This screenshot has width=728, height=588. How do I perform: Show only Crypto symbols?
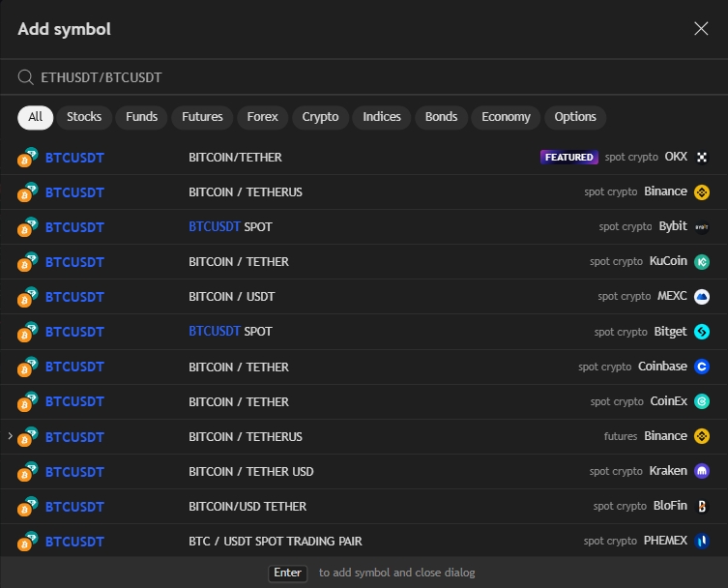pyautogui.click(x=320, y=117)
